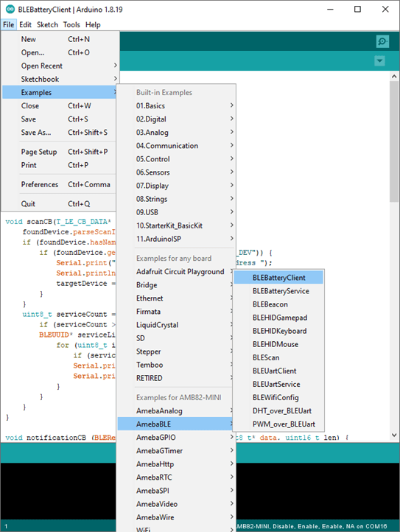Open AmebaGPIO examples
The image size is (400, 532).
click(x=176, y=438)
